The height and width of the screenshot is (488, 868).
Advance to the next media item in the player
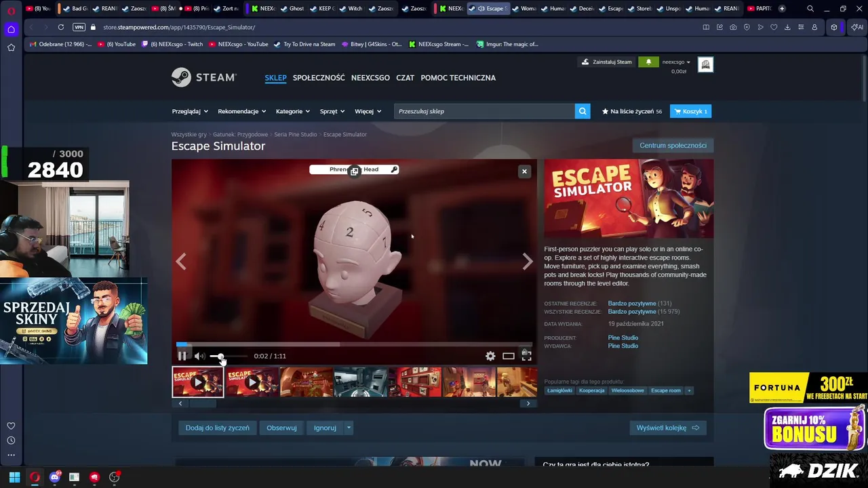(528, 262)
